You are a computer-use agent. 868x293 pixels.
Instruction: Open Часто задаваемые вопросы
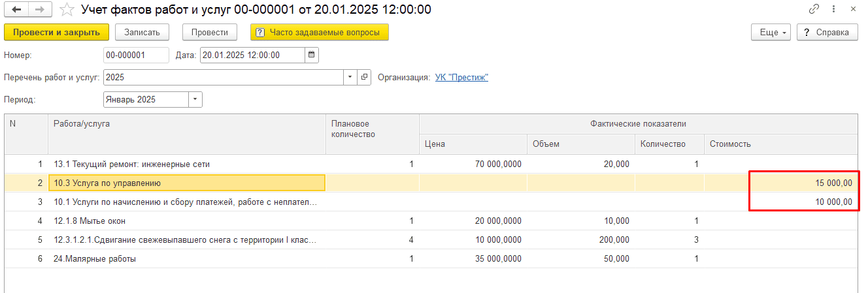[x=319, y=32]
